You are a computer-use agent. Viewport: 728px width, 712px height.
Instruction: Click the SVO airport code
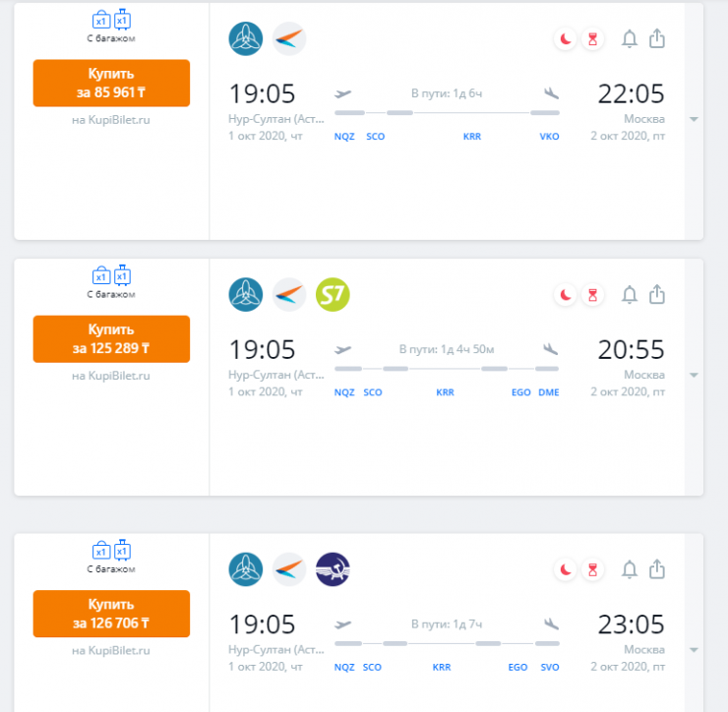click(x=548, y=667)
